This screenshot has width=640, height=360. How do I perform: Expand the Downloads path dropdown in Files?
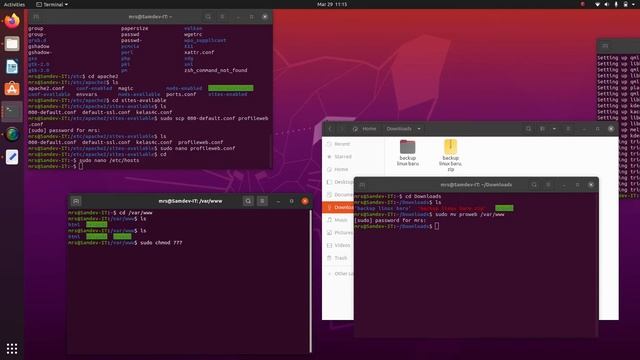coord(419,129)
